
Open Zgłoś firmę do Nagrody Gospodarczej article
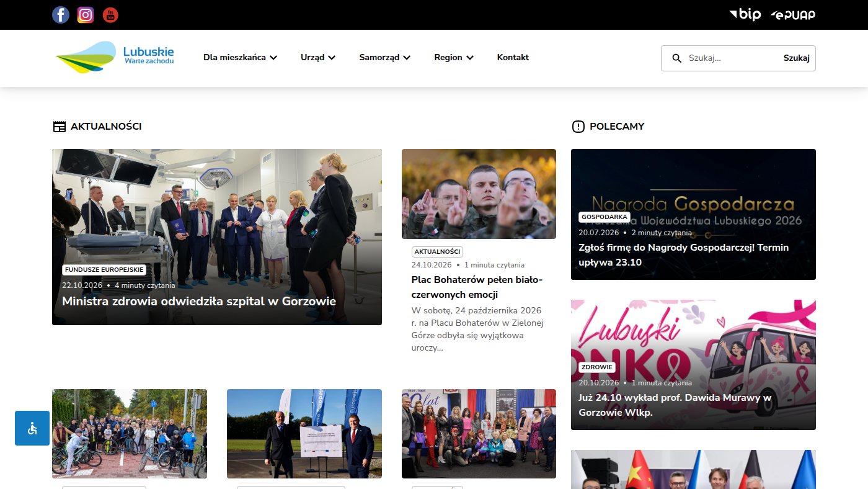pyautogui.click(x=684, y=255)
